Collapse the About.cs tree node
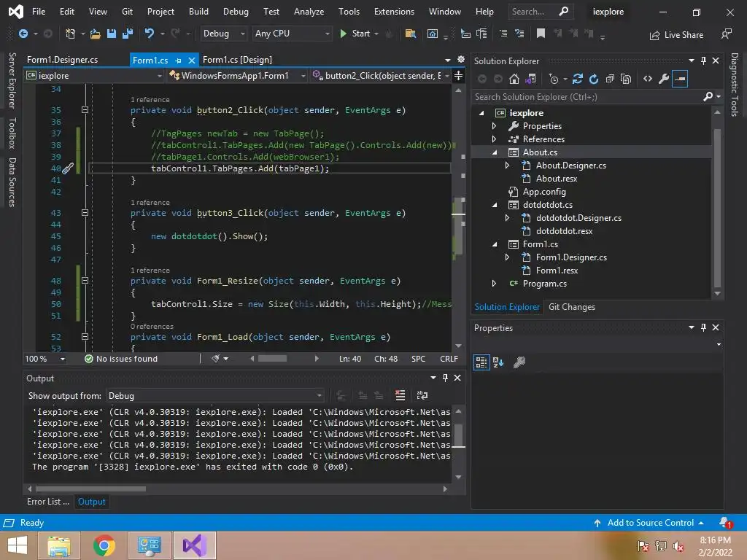Screen dimensions: 747x560 click(x=495, y=152)
